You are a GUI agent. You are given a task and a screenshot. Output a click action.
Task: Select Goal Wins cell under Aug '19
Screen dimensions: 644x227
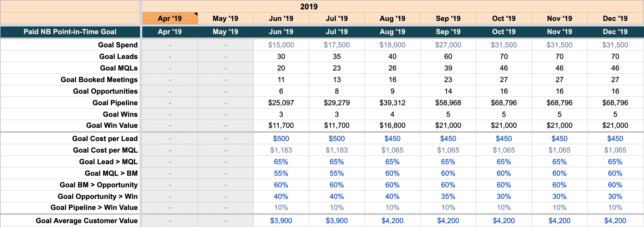392,114
